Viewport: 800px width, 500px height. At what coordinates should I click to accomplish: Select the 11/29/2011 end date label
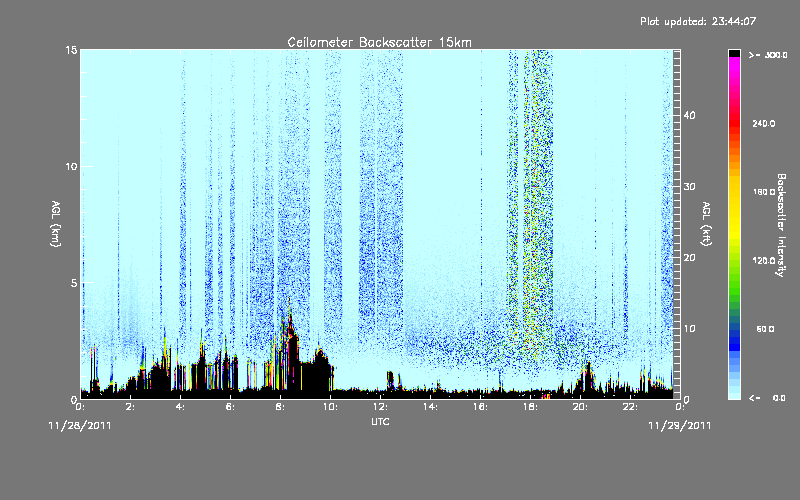[679, 426]
